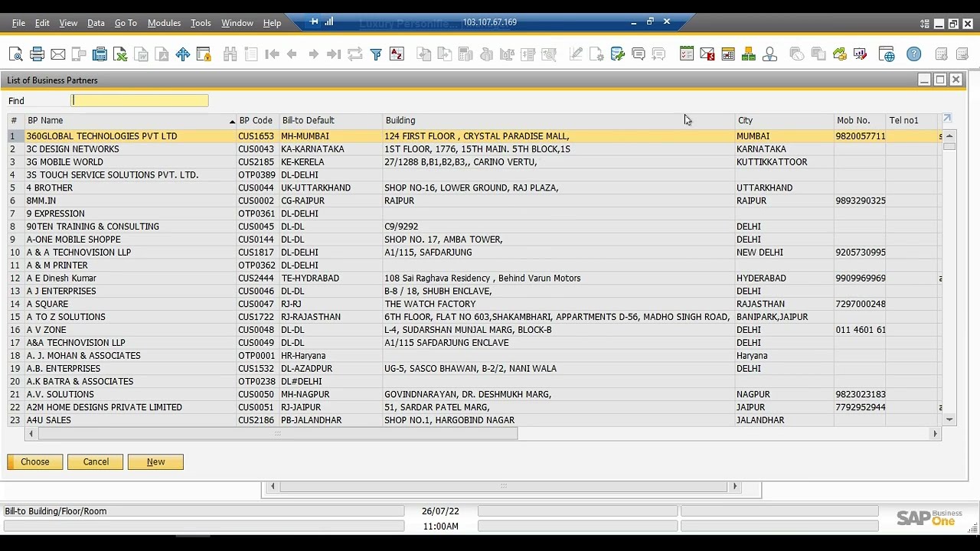The width and height of the screenshot is (980, 551).
Task: Click horizontal scrollbar right arrow of partner list
Action: (935, 434)
